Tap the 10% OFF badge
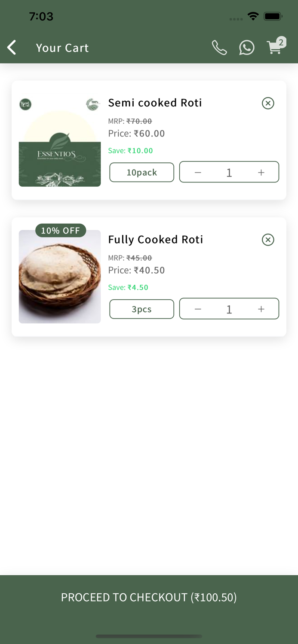This screenshot has width=298, height=644. pyautogui.click(x=61, y=231)
